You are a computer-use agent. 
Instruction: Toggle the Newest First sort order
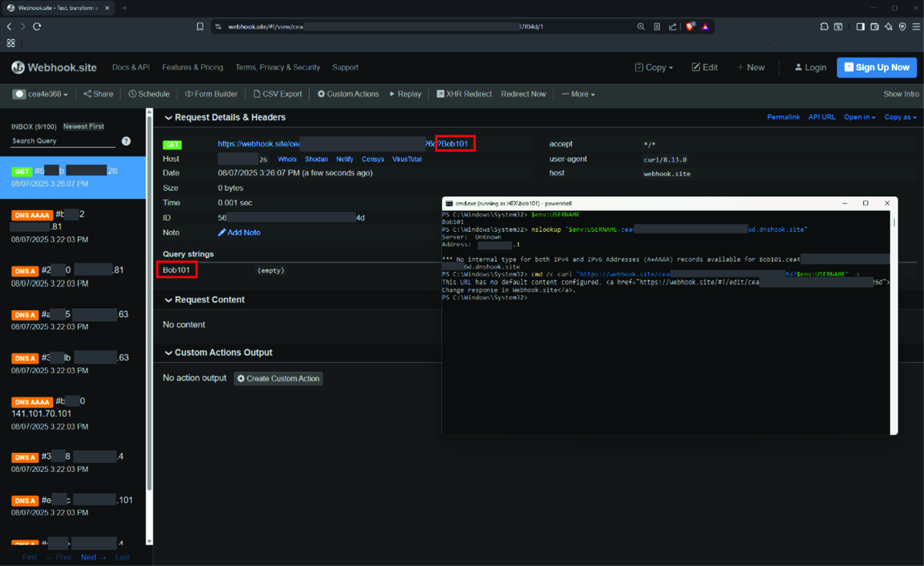tap(83, 126)
